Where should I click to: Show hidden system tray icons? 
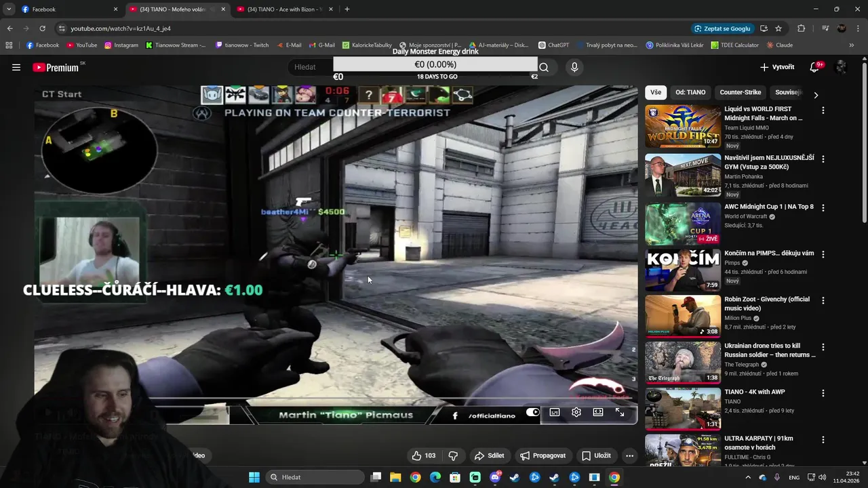coord(748,477)
